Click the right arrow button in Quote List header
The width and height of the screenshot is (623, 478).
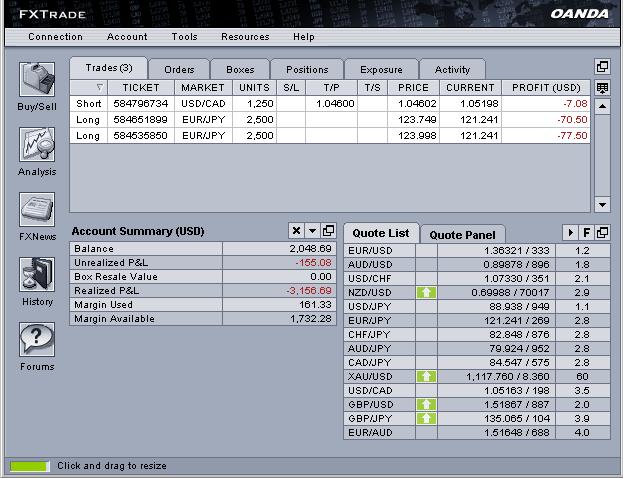(571, 232)
